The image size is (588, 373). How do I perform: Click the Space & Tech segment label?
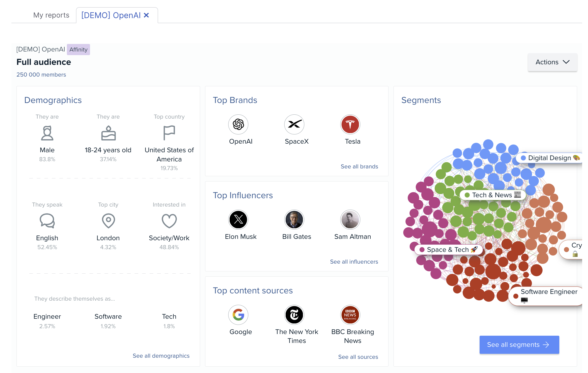click(x=449, y=250)
